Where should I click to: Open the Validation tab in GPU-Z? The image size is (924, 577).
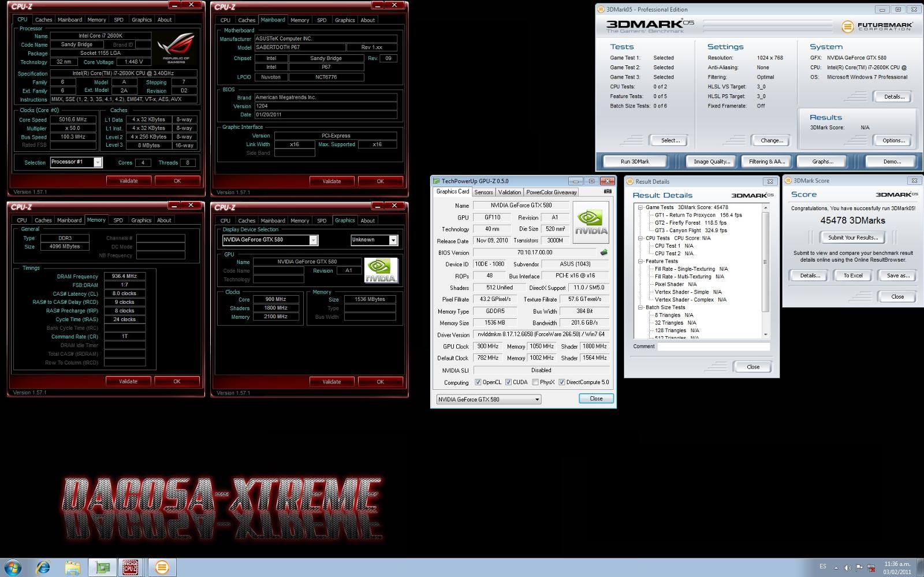click(509, 192)
